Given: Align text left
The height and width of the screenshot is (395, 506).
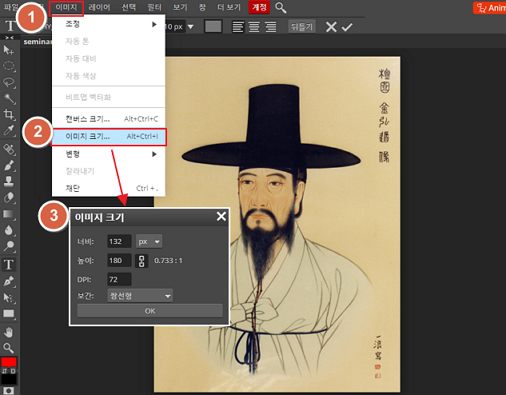Looking at the screenshot, I should coord(238,27).
